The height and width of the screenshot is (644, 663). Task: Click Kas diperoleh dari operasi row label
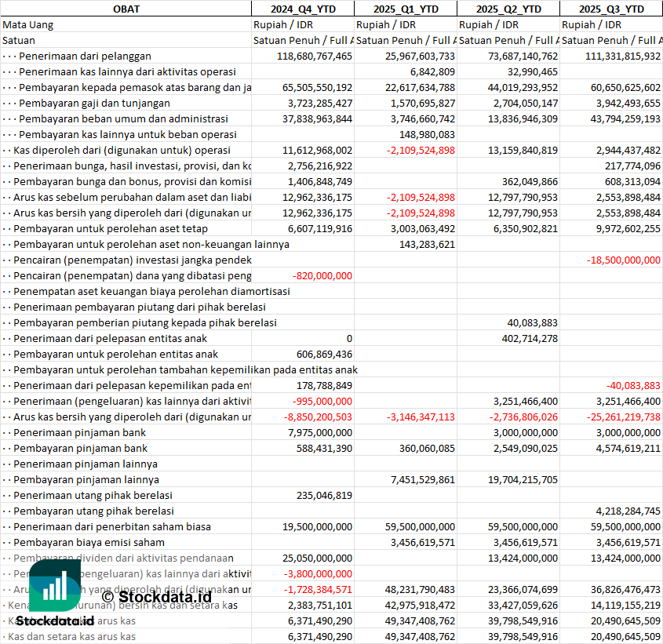pyautogui.click(x=122, y=150)
